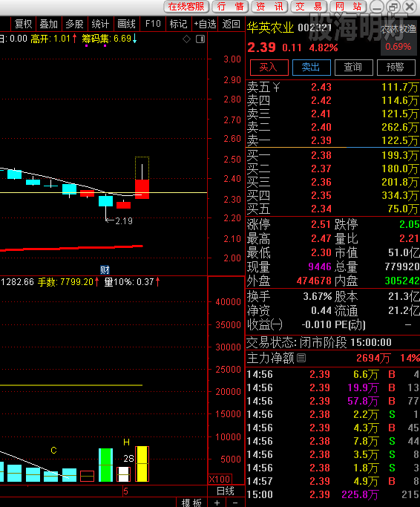This screenshot has width=420, height=507.
Task: Click the 买四 price 2.35
Action: pyautogui.click(x=321, y=195)
